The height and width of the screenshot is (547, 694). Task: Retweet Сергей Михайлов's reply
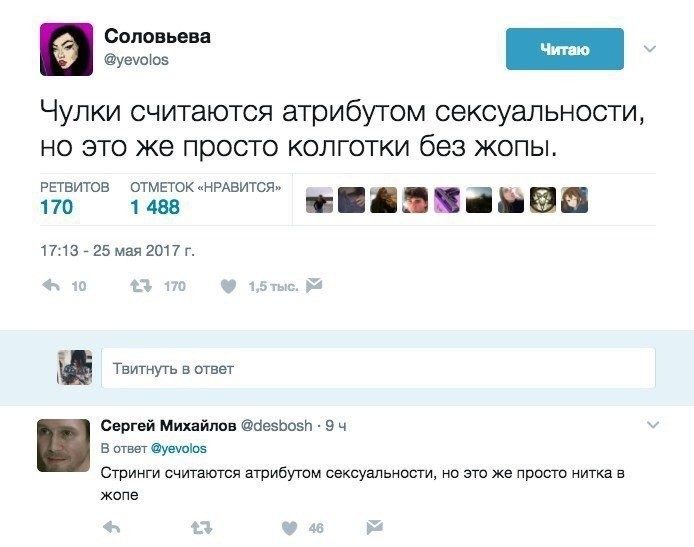pyautogui.click(x=200, y=527)
